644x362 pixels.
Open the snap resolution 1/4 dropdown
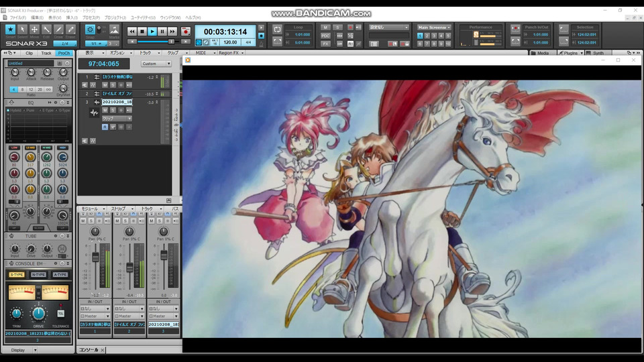click(x=65, y=44)
